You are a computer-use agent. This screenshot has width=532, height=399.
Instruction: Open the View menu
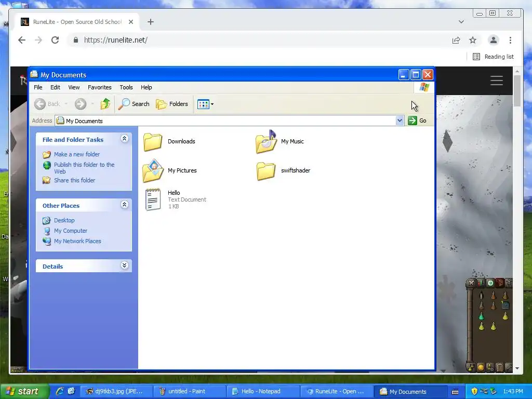coord(74,87)
